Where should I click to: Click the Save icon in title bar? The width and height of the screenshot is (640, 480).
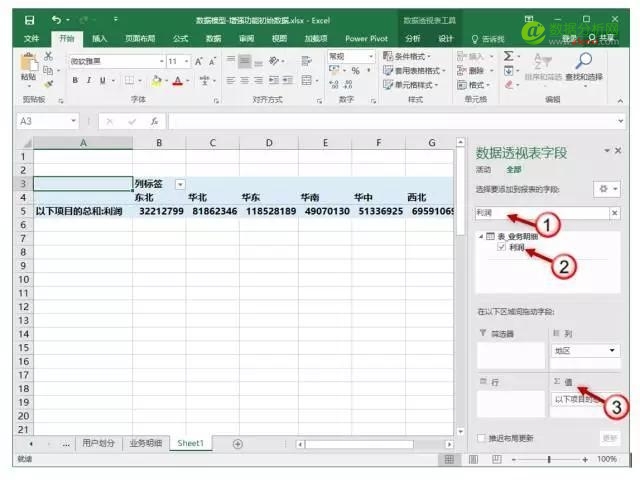(x=29, y=20)
